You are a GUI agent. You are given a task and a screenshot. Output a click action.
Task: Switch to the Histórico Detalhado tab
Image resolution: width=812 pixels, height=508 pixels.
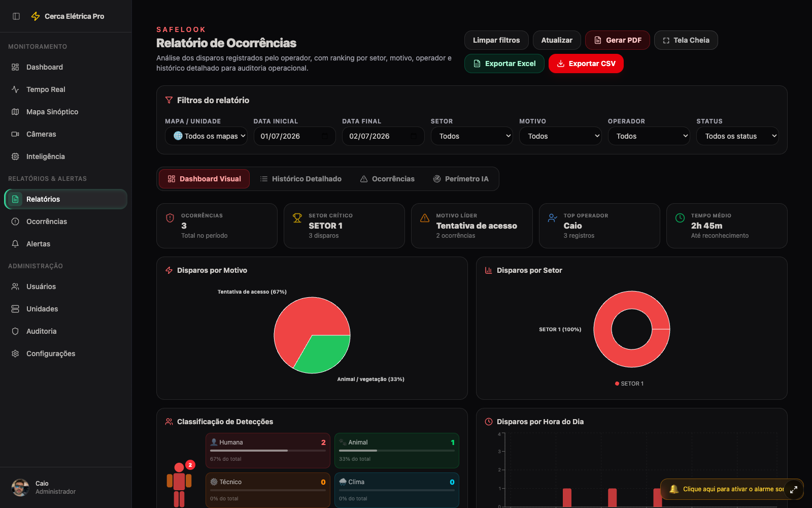pyautogui.click(x=300, y=179)
